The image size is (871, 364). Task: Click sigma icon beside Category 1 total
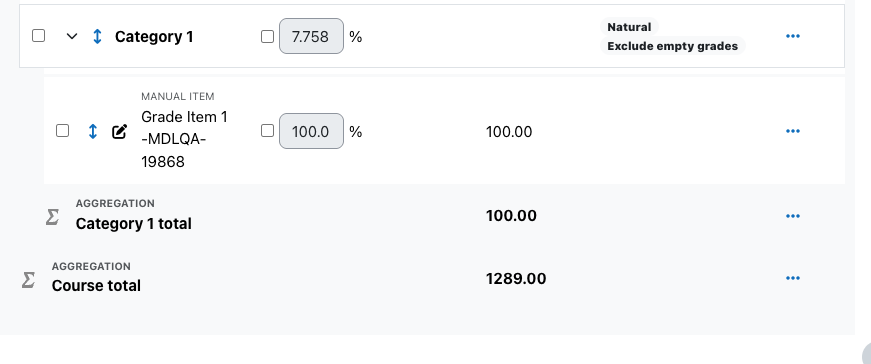pyautogui.click(x=52, y=217)
